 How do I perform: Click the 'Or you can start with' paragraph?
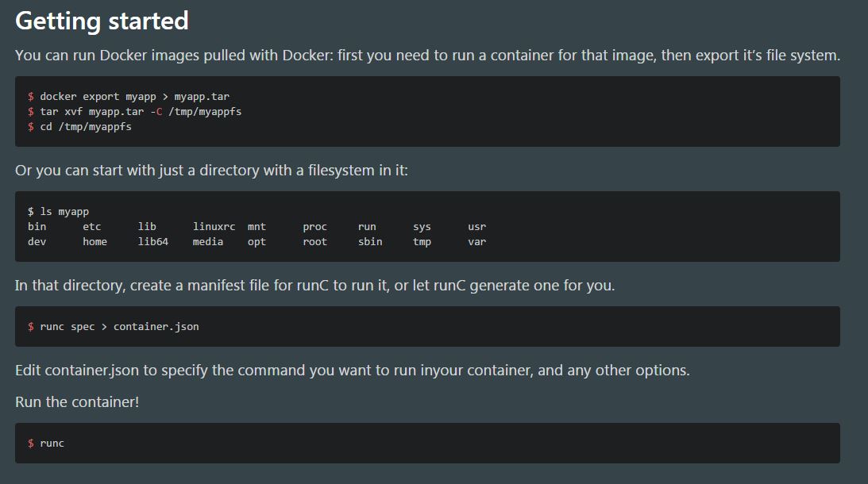tap(211, 171)
